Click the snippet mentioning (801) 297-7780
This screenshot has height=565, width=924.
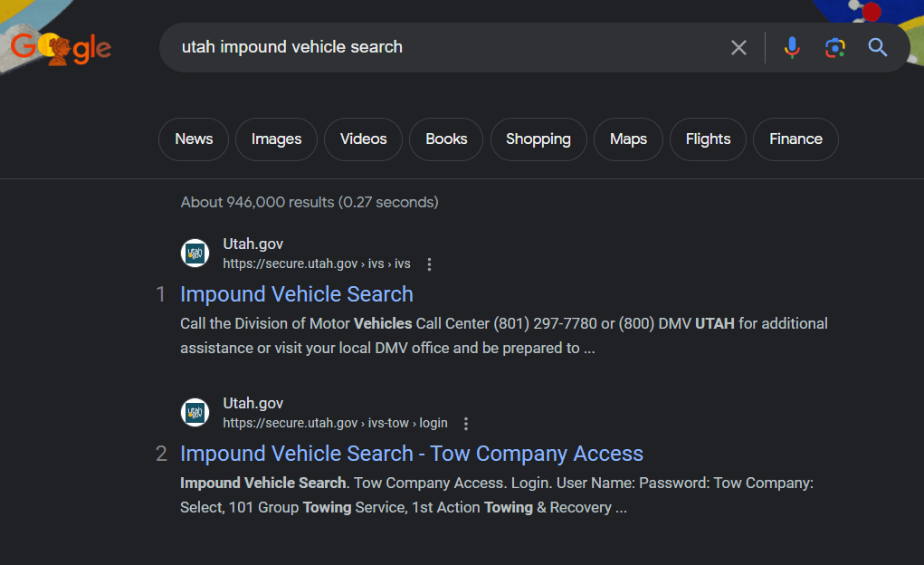[x=504, y=336]
